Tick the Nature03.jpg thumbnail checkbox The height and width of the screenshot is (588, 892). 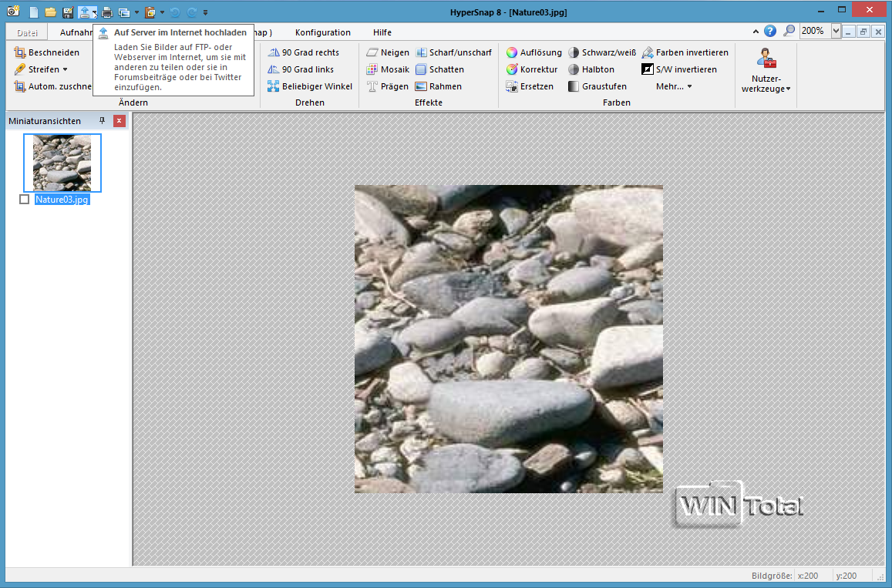25,200
